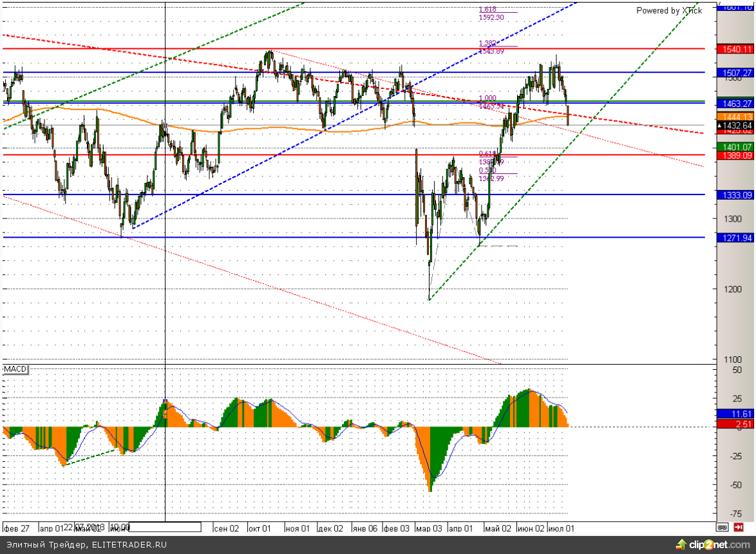Click the chain-link chart sync icon
This screenshot has width=756, height=554.
tap(722, 528)
